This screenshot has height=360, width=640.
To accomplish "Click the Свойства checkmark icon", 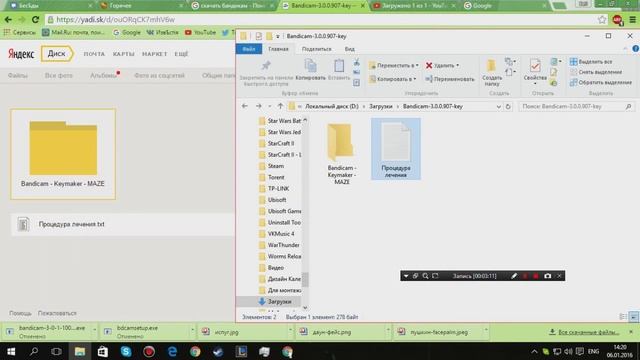I will point(535,65).
